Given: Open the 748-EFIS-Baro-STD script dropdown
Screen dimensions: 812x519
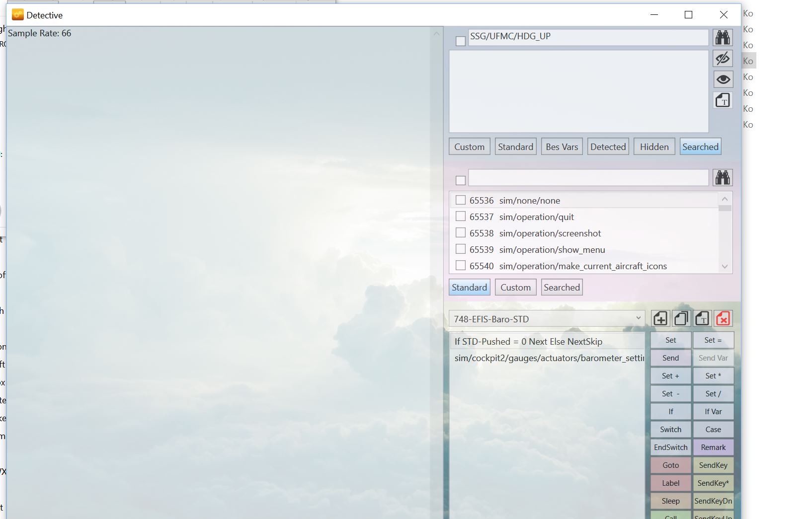Looking at the screenshot, I should pos(638,318).
